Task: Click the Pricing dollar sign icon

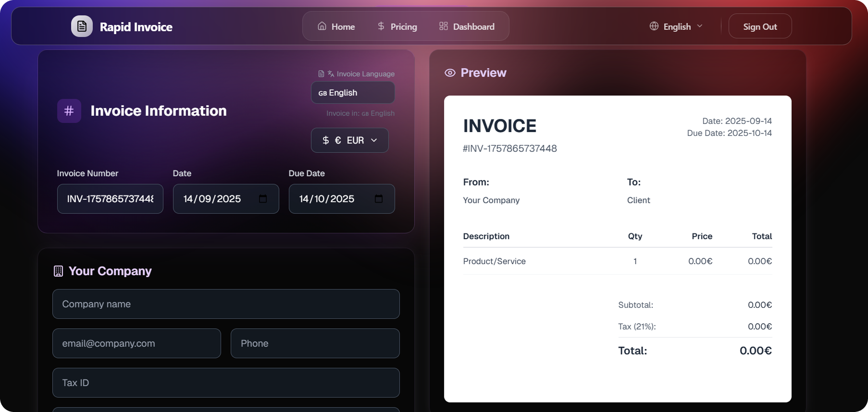Action: tap(381, 26)
